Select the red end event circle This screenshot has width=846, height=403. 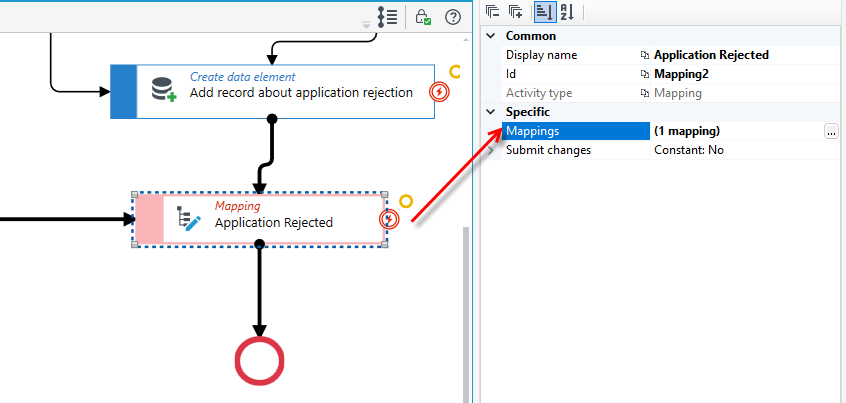tap(260, 361)
